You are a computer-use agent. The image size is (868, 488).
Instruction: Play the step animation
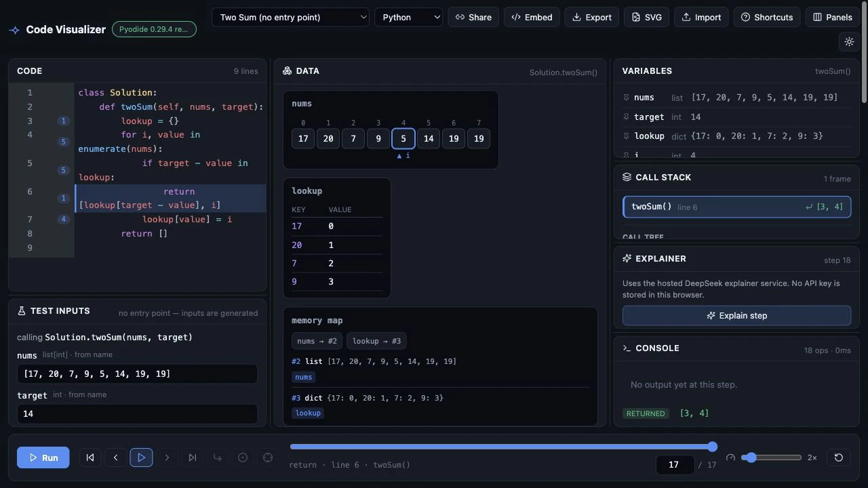(x=141, y=457)
